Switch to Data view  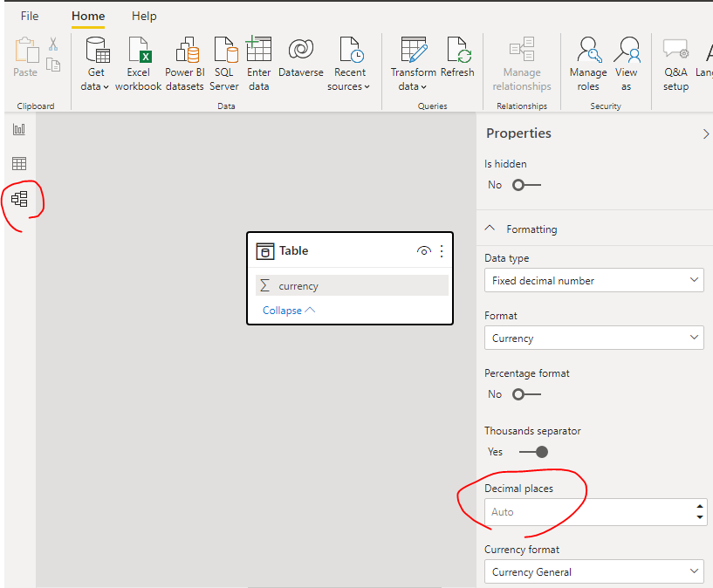tap(19, 164)
